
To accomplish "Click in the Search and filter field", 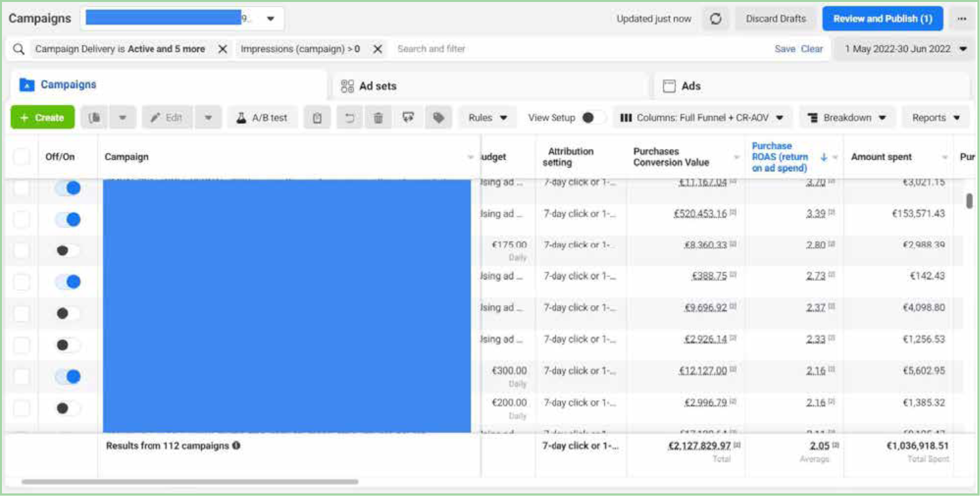I will pos(577,49).
